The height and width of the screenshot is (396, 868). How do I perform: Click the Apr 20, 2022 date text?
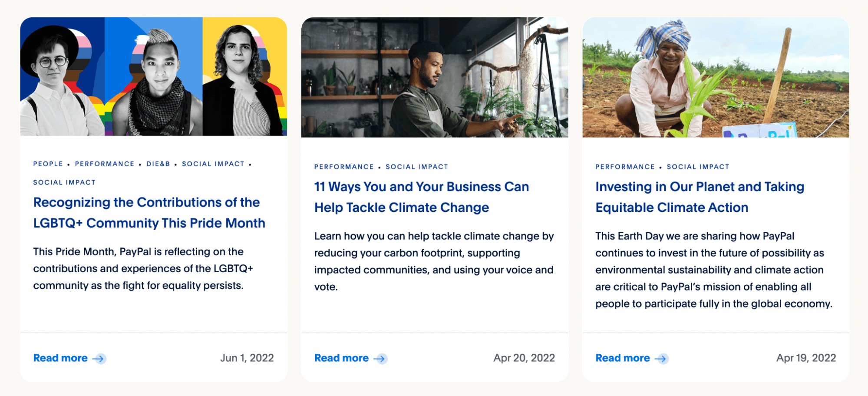pos(524,358)
